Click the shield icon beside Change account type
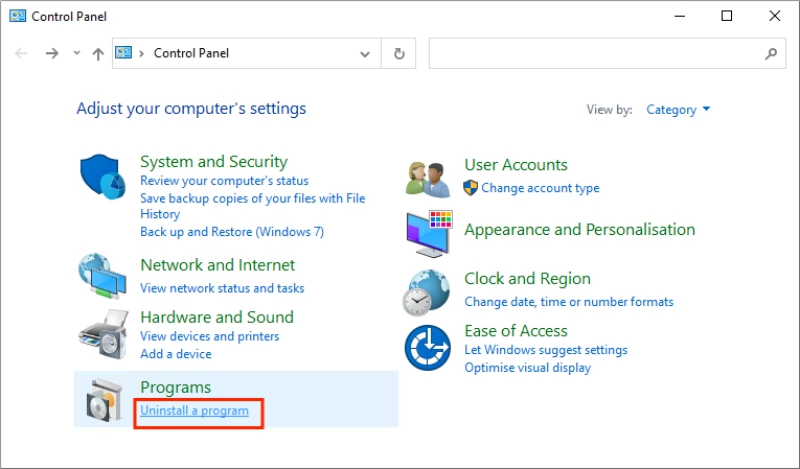The height and width of the screenshot is (469, 800). (x=470, y=188)
